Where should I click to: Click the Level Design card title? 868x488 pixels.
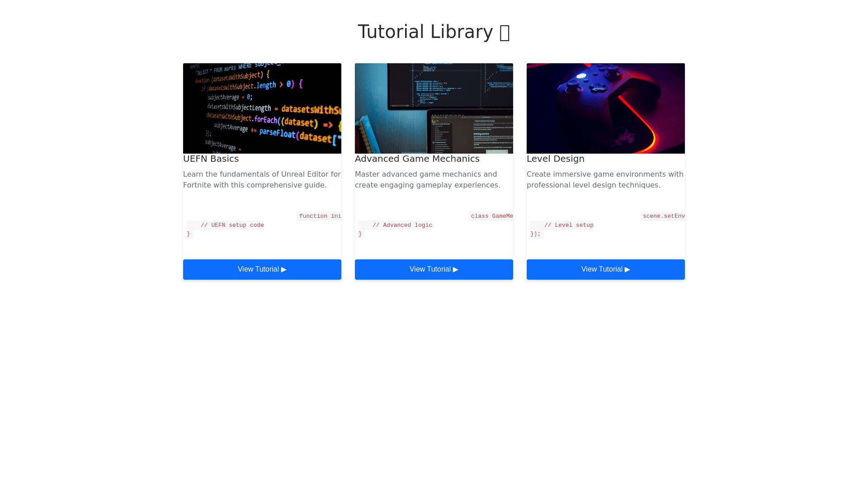point(555,159)
